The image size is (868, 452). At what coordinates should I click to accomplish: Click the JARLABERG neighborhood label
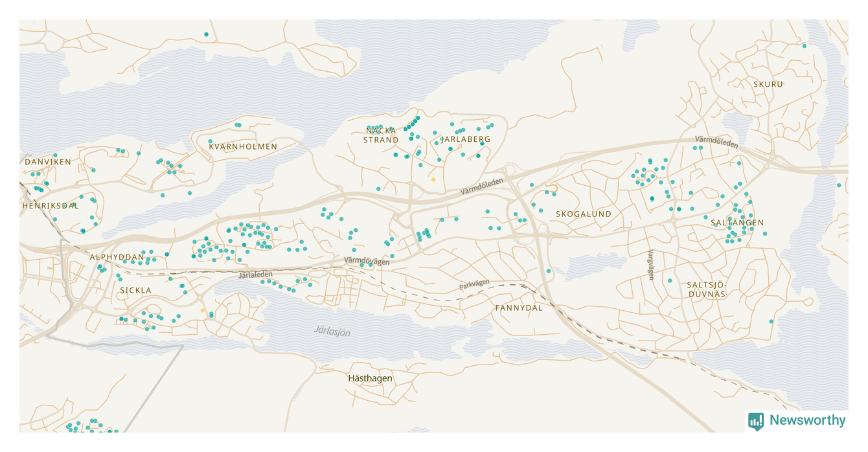click(x=466, y=139)
